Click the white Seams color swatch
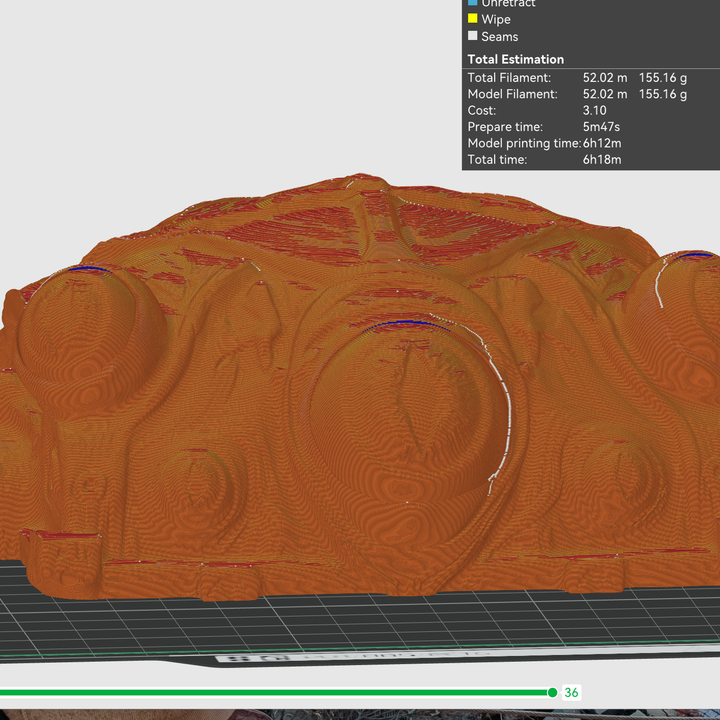This screenshot has height=720, width=720. click(473, 36)
